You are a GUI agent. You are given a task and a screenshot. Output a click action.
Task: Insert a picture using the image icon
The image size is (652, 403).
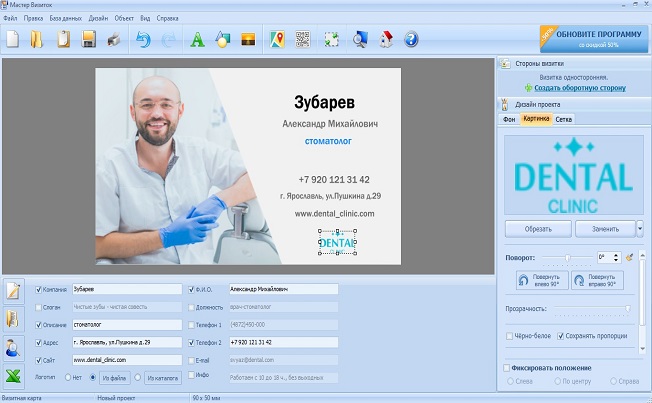tap(248, 40)
